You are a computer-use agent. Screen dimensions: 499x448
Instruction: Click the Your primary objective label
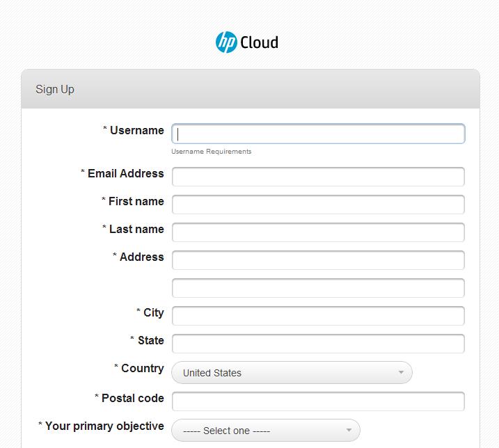coord(104,426)
